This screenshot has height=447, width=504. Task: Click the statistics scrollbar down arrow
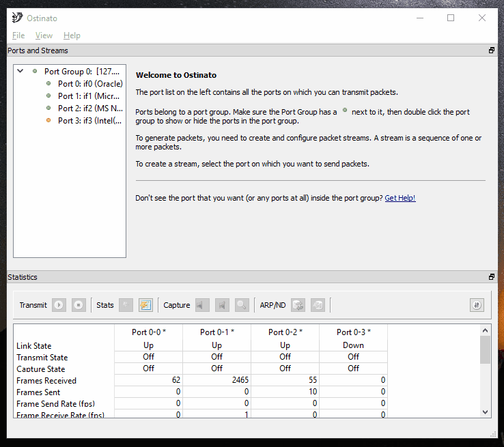pos(486,412)
